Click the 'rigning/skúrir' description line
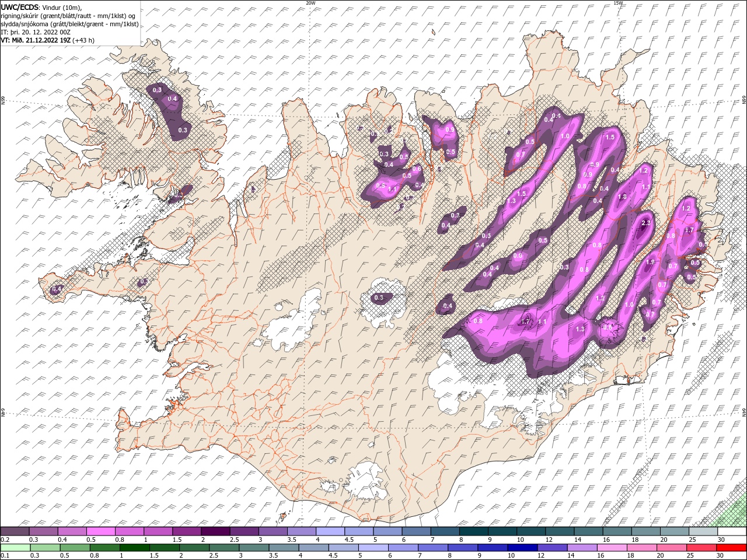Screen dimensions: 747x560 (68, 15)
